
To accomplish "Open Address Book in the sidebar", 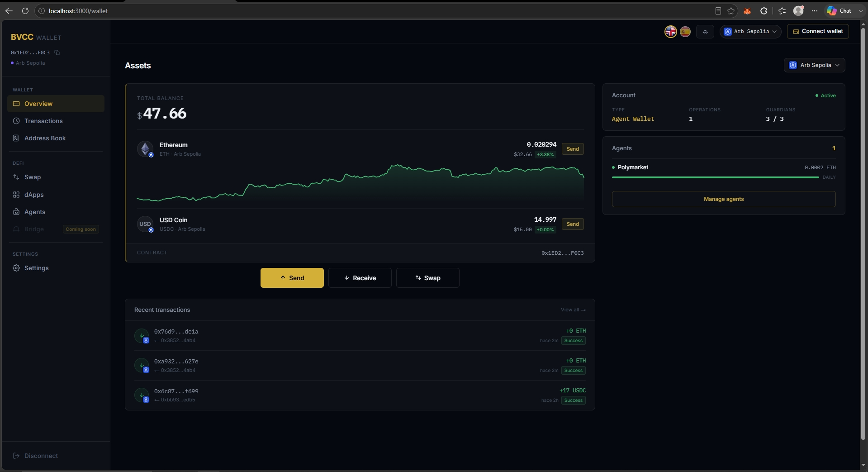I will point(56,138).
